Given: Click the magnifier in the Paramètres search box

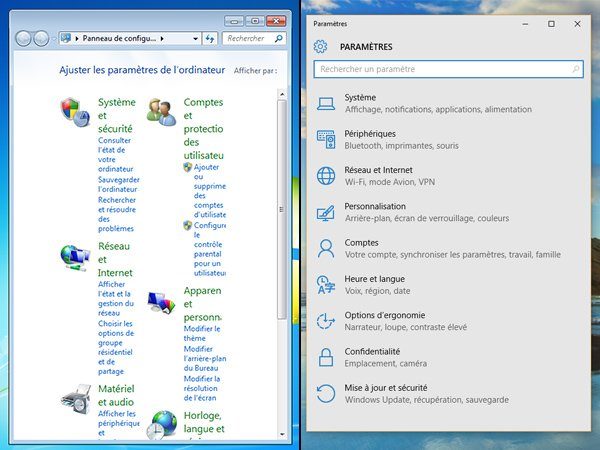Looking at the screenshot, I should tap(575, 69).
